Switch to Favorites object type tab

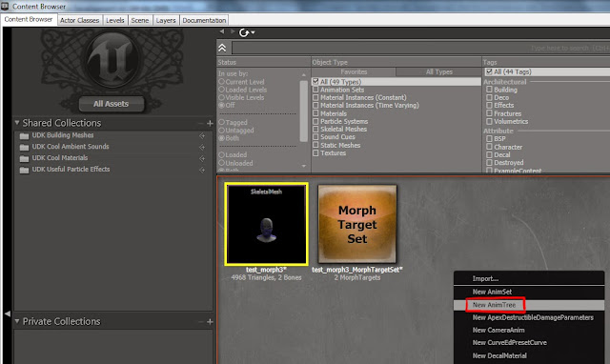pos(354,72)
